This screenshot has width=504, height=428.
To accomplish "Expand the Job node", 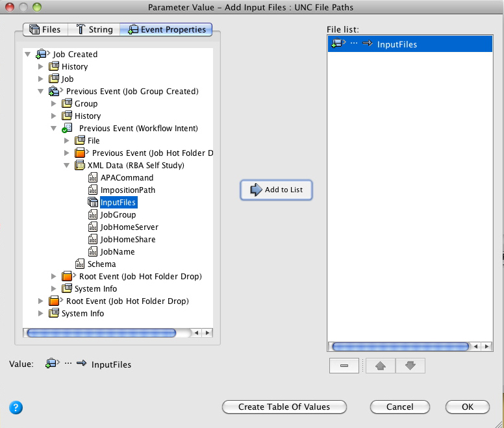I will pyautogui.click(x=41, y=79).
